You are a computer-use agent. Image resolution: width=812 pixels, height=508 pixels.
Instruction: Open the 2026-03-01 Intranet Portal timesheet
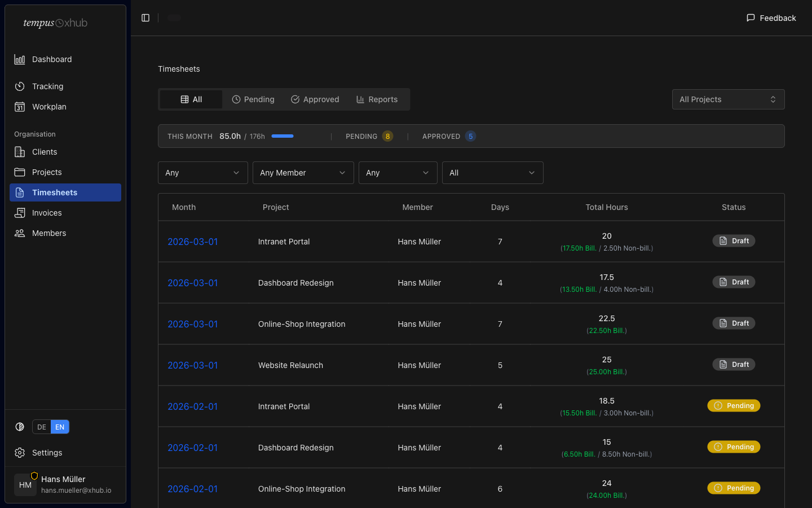tap(193, 242)
